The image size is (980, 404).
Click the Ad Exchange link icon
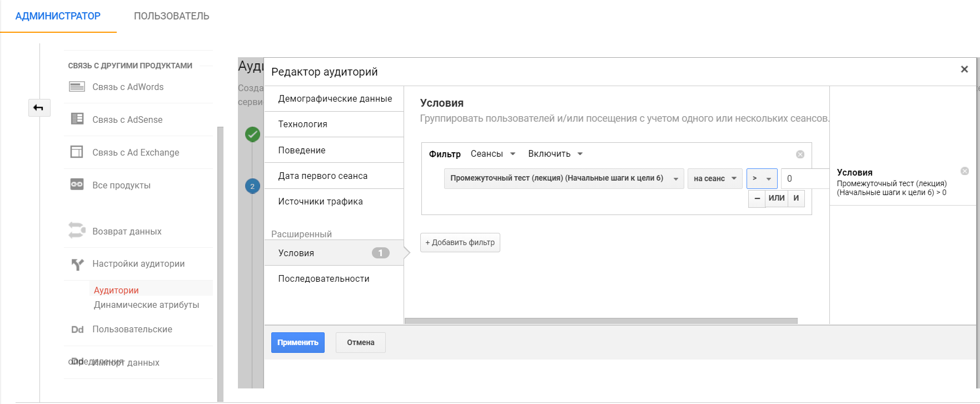coord(77,152)
